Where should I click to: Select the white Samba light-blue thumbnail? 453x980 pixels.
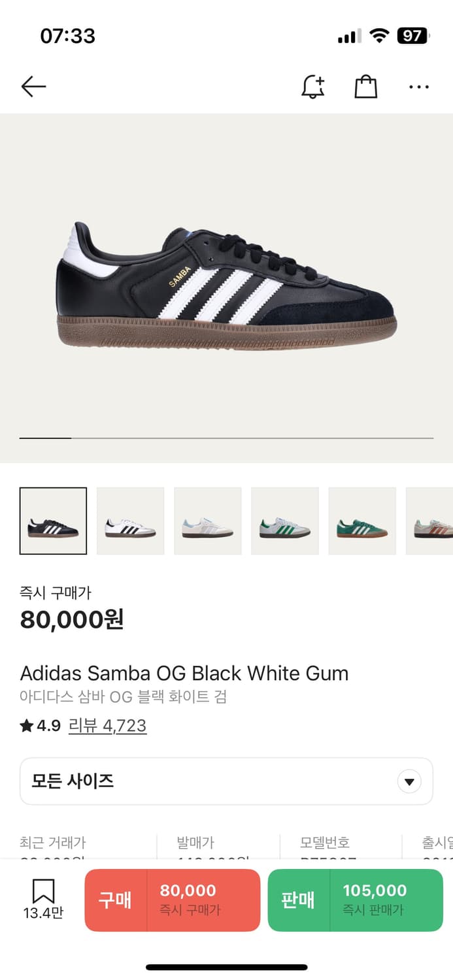pyautogui.click(x=207, y=521)
